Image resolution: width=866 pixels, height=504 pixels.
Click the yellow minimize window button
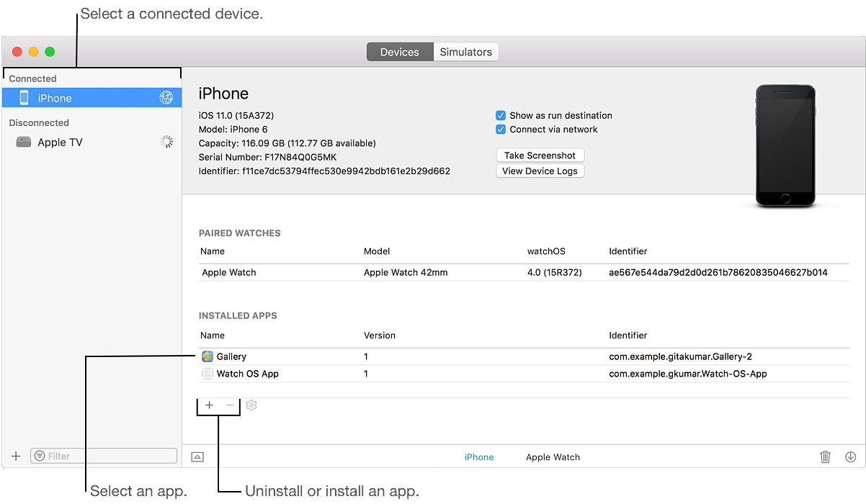pyautogui.click(x=33, y=52)
